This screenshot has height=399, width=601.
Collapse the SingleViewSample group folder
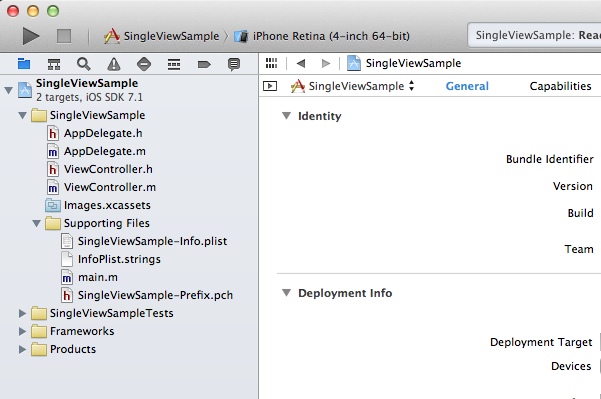23,115
